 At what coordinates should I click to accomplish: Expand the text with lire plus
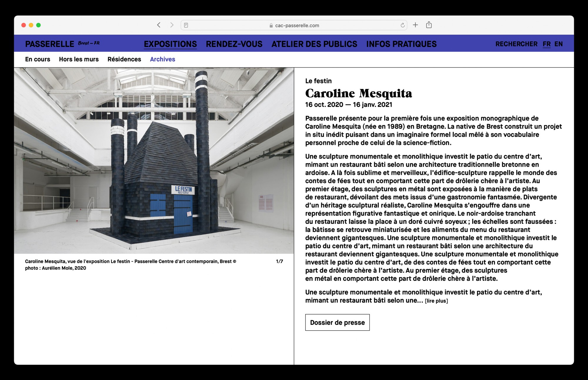point(437,300)
